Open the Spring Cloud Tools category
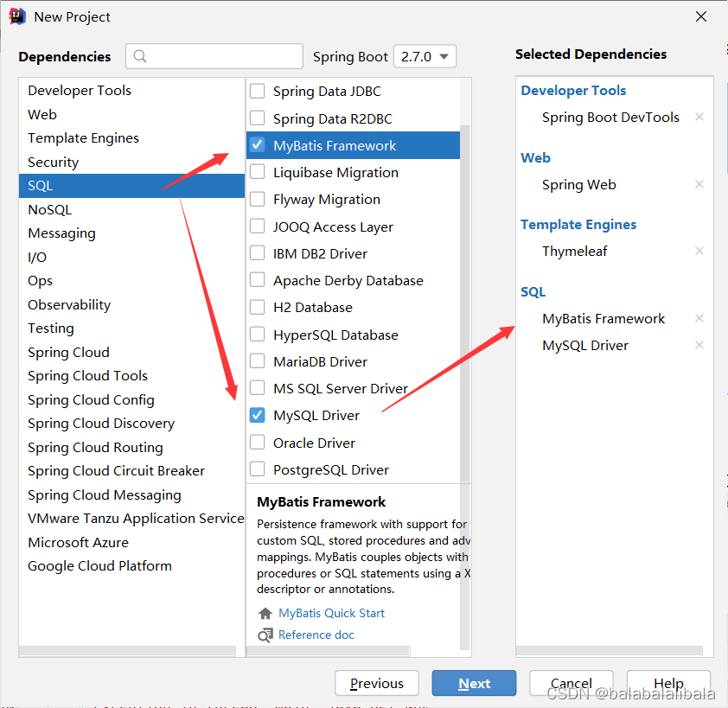The width and height of the screenshot is (728, 708). point(132,375)
